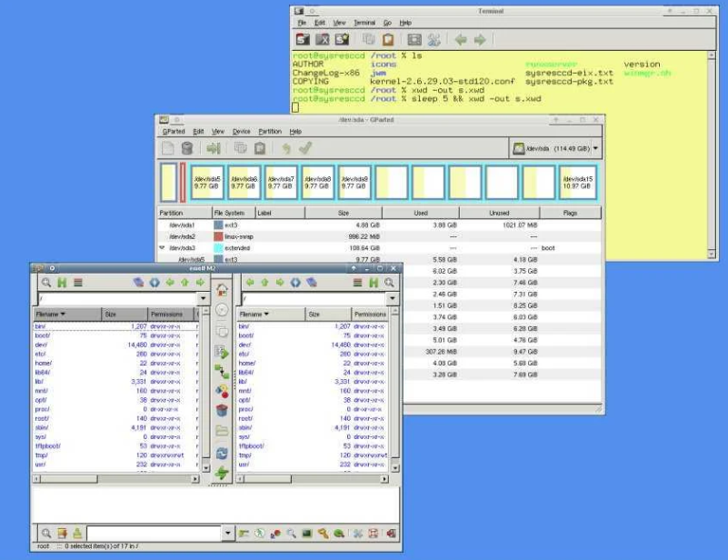The width and height of the screenshot is (728, 560).
Task: Click the key icon in emelFM2 bottom toolbar
Action: (x=322, y=534)
